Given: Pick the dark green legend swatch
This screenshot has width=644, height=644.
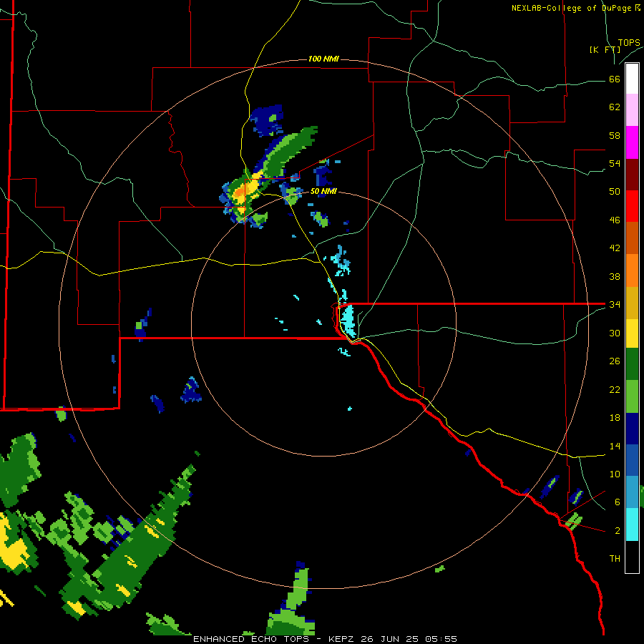Looking at the screenshot, I should (632, 364).
